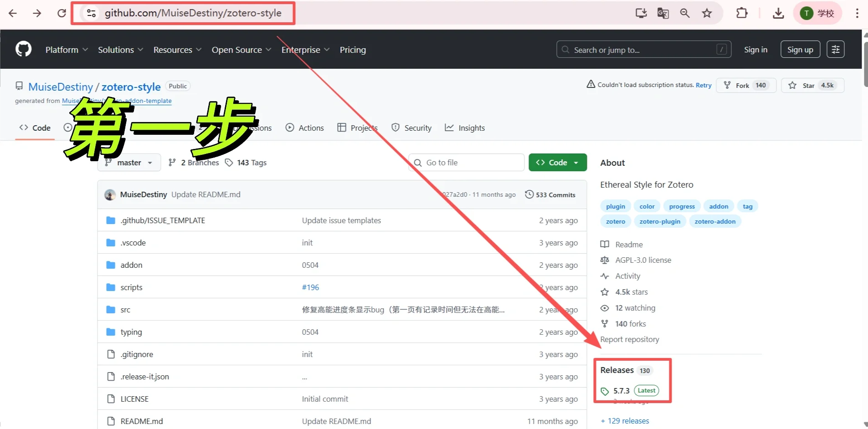
Task: Click the GitHub home logo
Action: [x=23, y=49]
